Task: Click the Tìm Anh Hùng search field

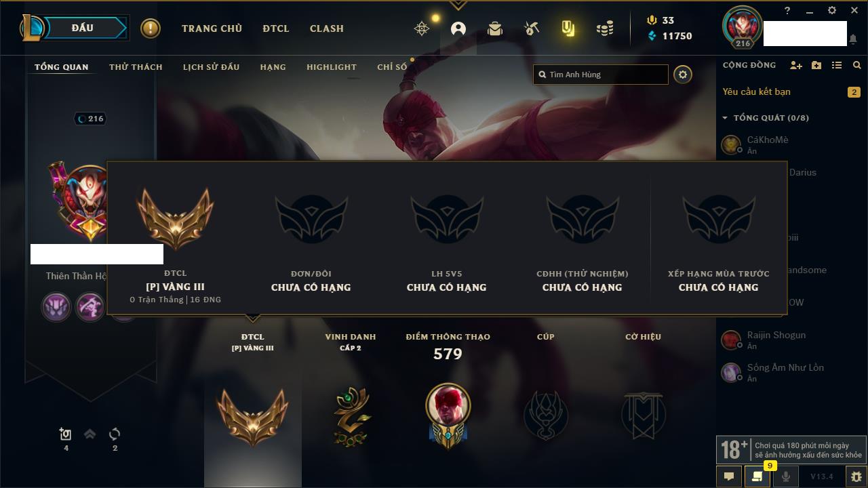Action: (601, 75)
